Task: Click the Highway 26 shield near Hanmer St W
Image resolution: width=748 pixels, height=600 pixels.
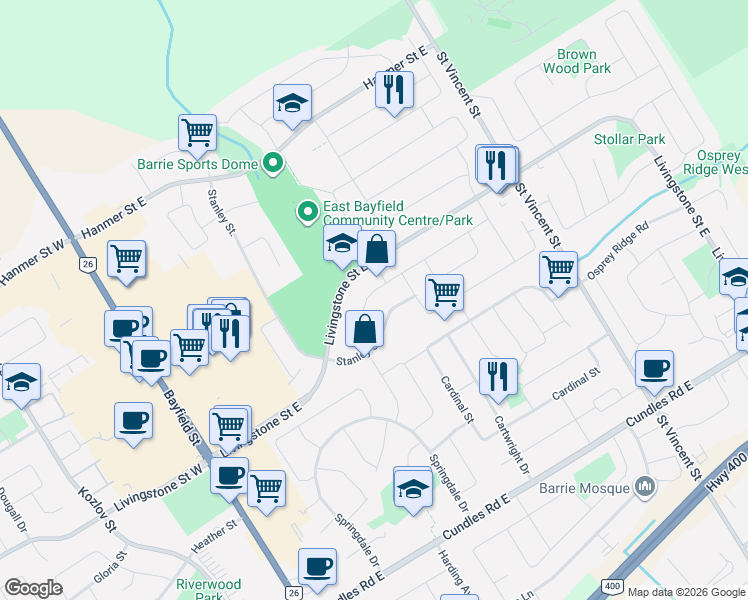Action: 87,264
